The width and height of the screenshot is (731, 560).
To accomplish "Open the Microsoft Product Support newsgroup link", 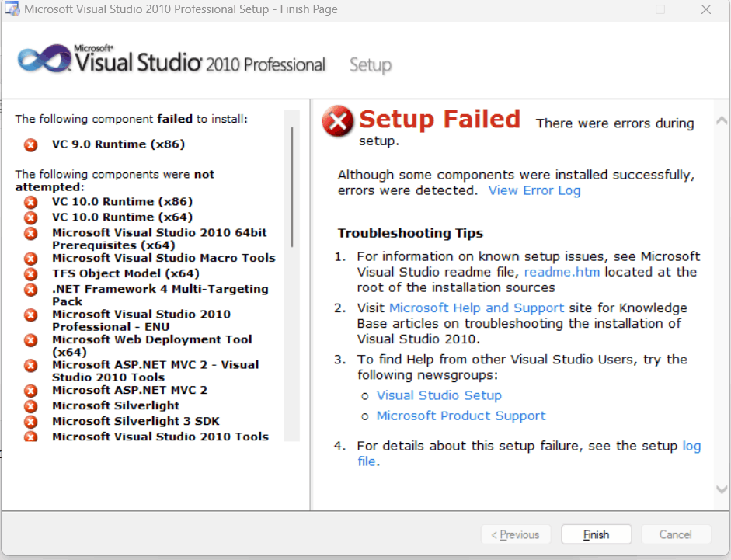I will pyautogui.click(x=461, y=416).
